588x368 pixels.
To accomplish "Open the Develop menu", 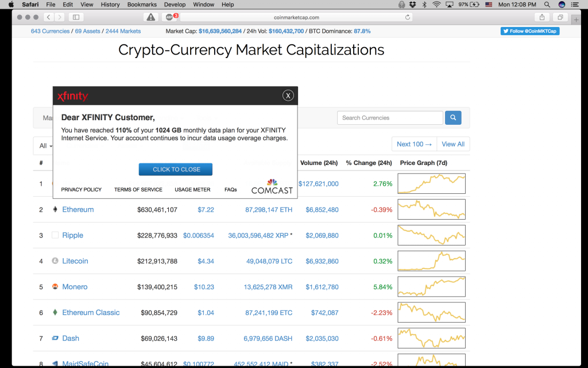I will point(175,5).
